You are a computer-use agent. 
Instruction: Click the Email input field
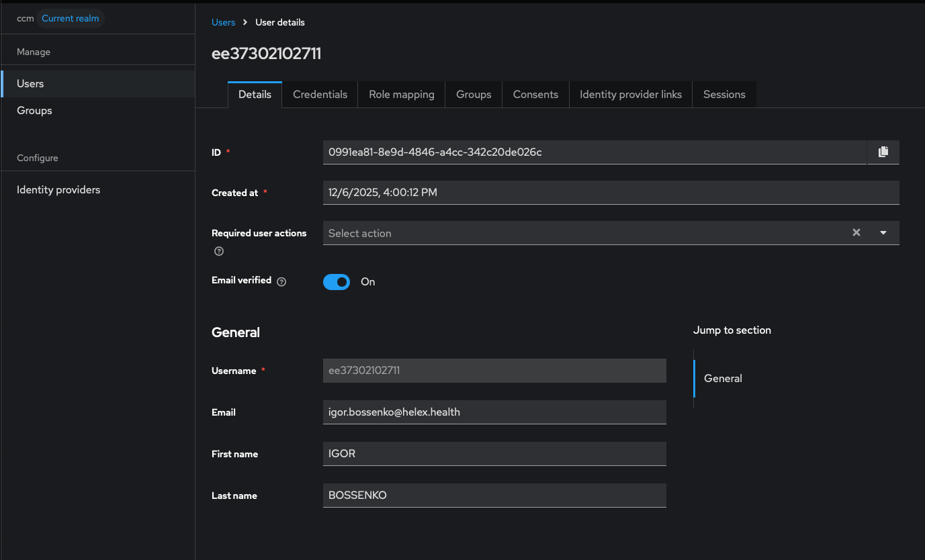[494, 412]
